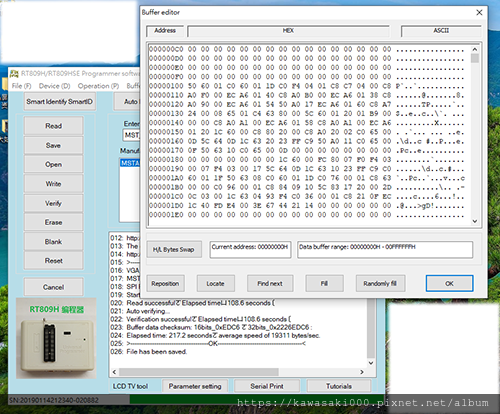
Task: Click H/L Bytes Swap button
Action: [x=174, y=249]
